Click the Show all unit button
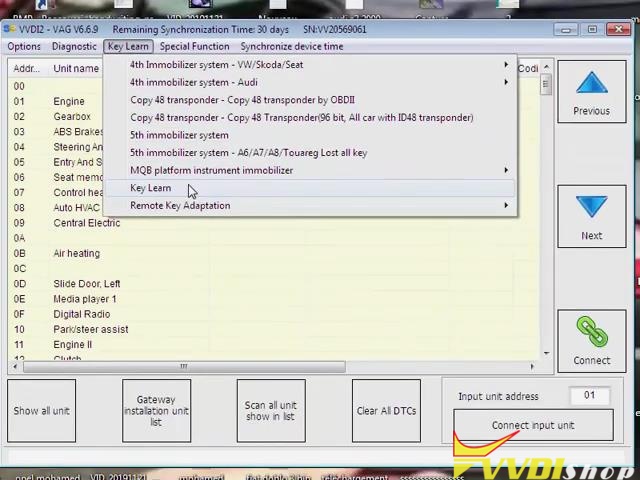 [x=42, y=411]
